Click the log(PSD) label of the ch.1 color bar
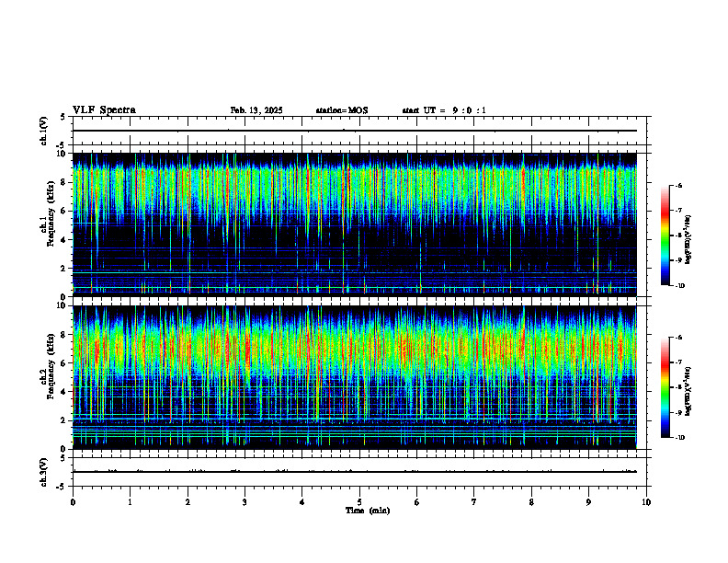The width and height of the screenshot is (728, 563). pyautogui.click(x=688, y=239)
